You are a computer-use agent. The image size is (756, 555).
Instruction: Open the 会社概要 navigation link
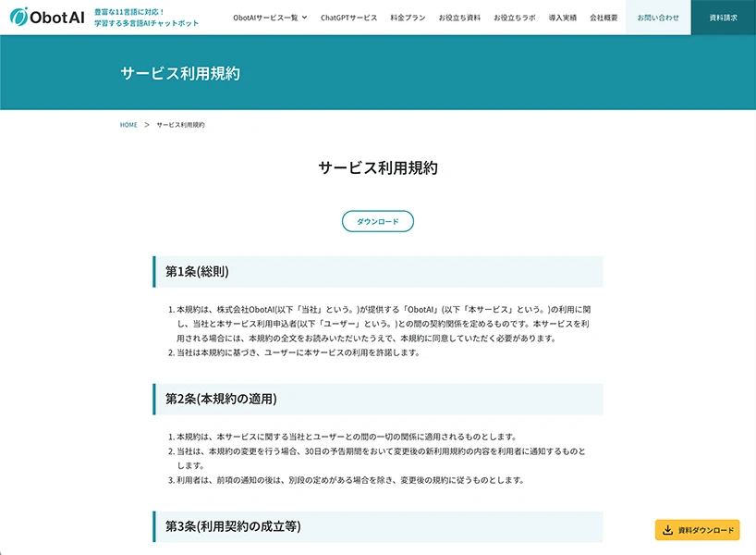[x=604, y=18]
